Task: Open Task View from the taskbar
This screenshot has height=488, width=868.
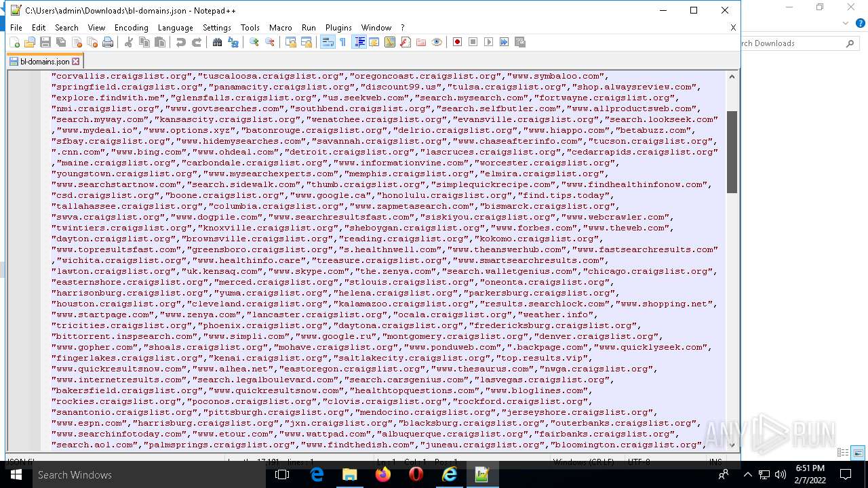Action: tap(282, 474)
